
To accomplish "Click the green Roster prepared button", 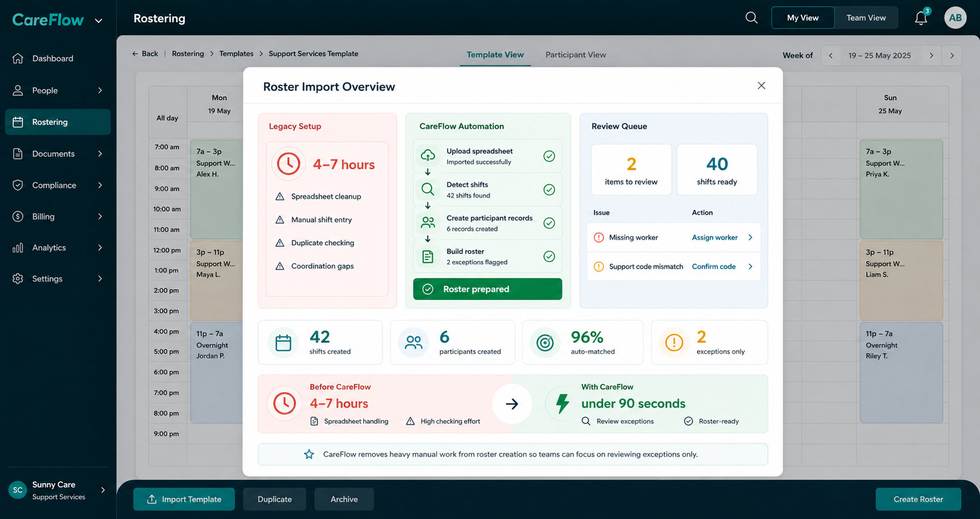I will coord(487,289).
